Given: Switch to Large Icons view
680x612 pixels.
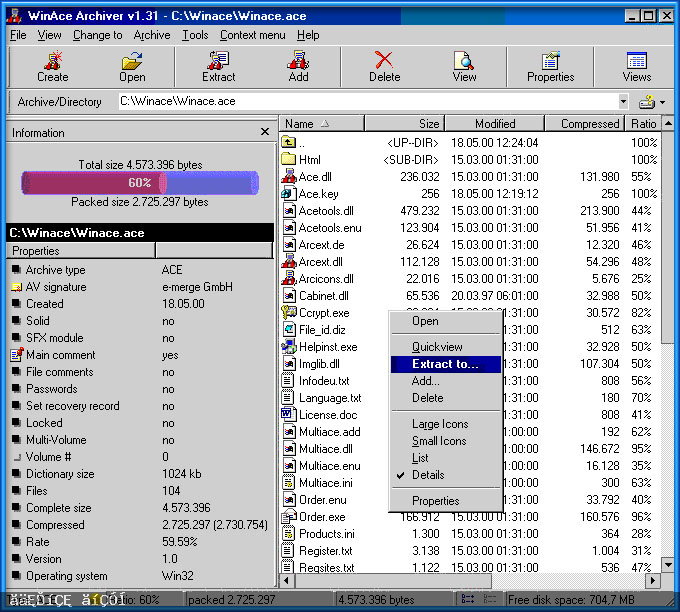Looking at the screenshot, I should coord(439,424).
